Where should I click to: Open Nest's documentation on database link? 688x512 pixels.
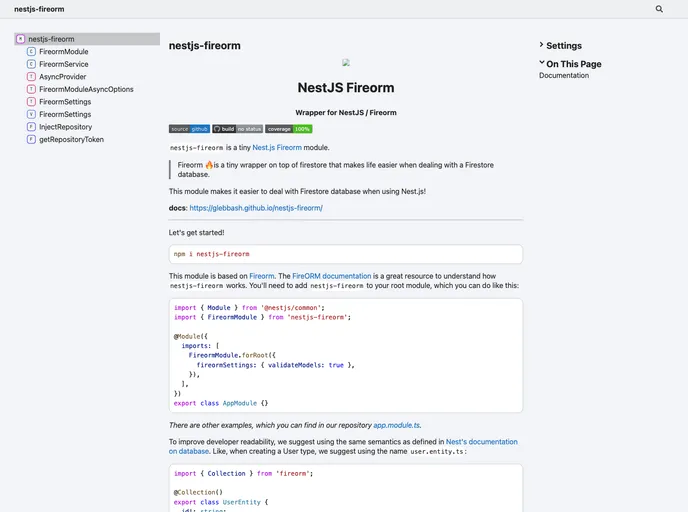point(343,446)
